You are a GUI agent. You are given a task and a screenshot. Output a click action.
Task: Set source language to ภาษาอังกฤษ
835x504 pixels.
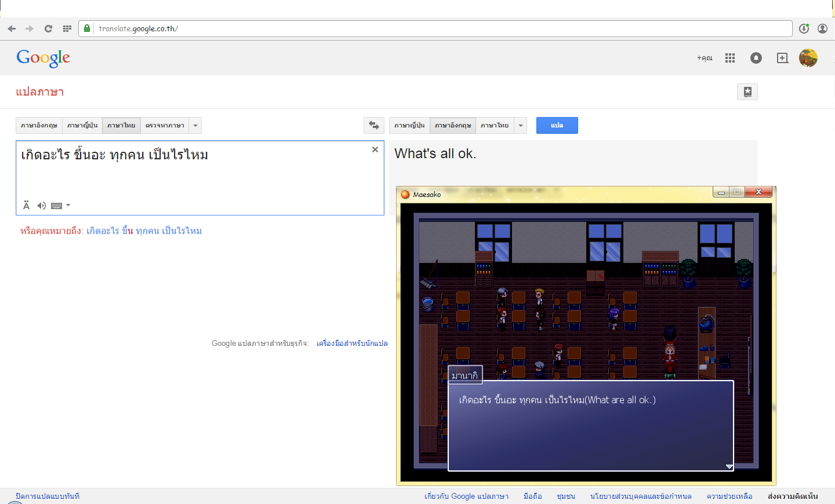pyautogui.click(x=39, y=125)
